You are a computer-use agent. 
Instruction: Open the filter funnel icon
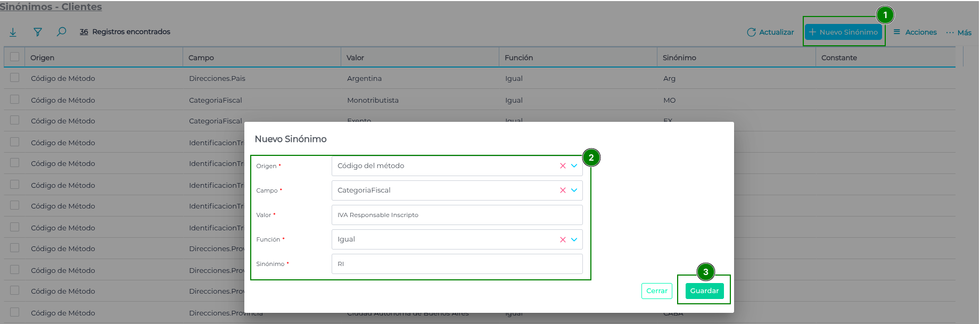coord(37,32)
